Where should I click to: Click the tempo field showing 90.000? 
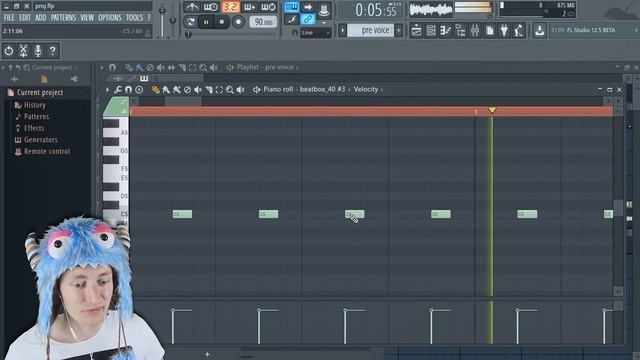tap(263, 22)
